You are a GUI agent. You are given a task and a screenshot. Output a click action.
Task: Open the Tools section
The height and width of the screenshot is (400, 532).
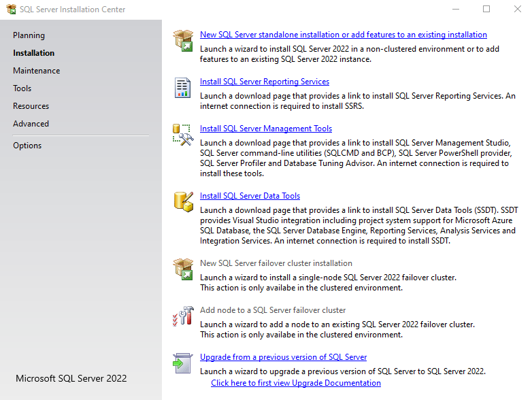point(22,88)
